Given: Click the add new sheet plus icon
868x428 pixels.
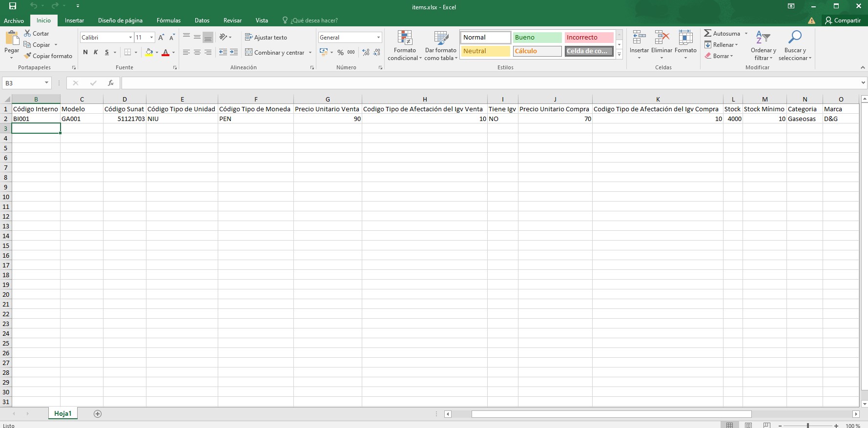Looking at the screenshot, I should (x=98, y=414).
